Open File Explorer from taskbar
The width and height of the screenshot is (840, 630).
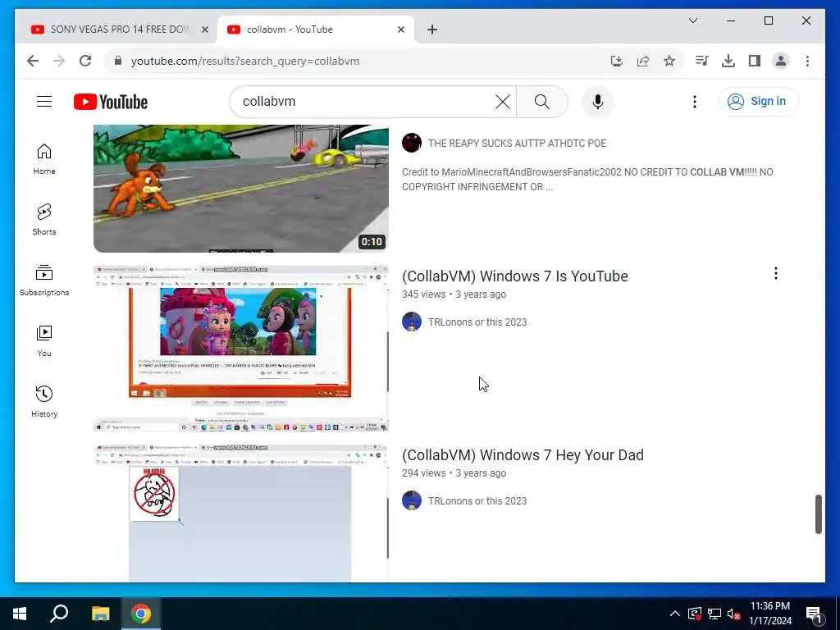(100, 614)
